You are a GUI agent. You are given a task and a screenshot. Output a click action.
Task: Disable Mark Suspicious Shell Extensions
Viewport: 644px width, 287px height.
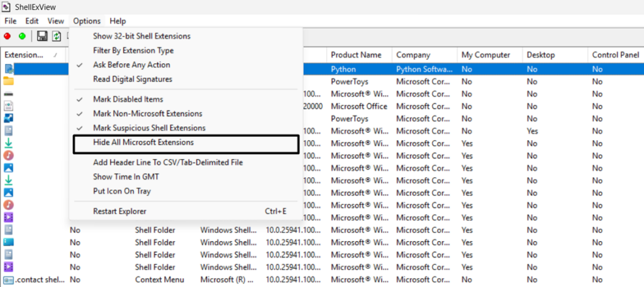tap(148, 128)
